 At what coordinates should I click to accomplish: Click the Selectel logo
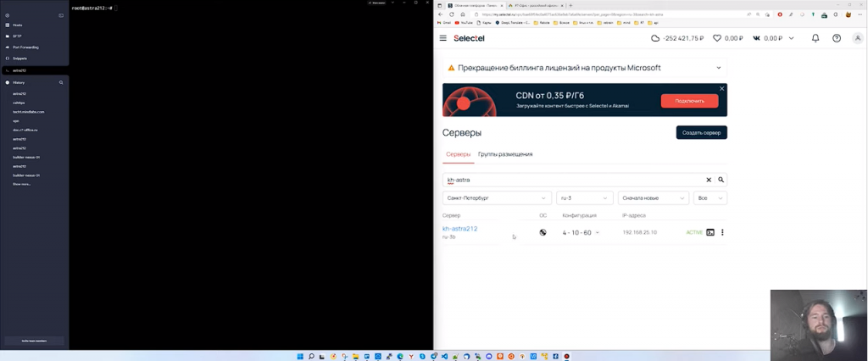469,38
